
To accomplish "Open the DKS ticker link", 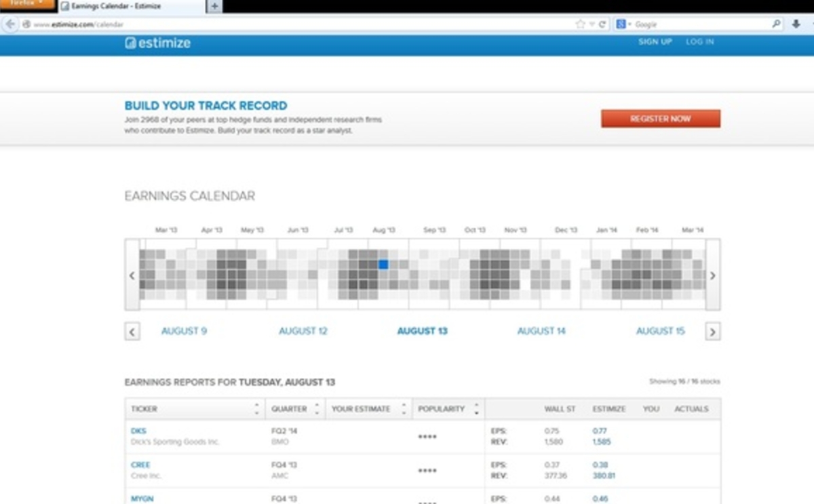I will 138,431.
